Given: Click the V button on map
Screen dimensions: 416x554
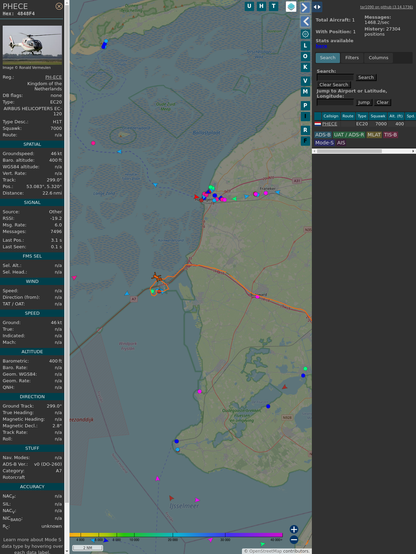Looking at the screenshot, I should 305,81.
